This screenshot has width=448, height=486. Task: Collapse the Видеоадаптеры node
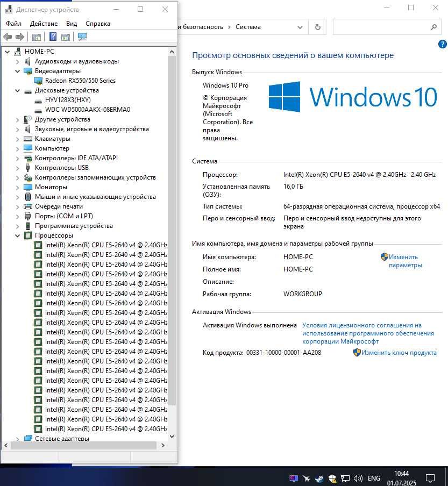coord(17,72)
